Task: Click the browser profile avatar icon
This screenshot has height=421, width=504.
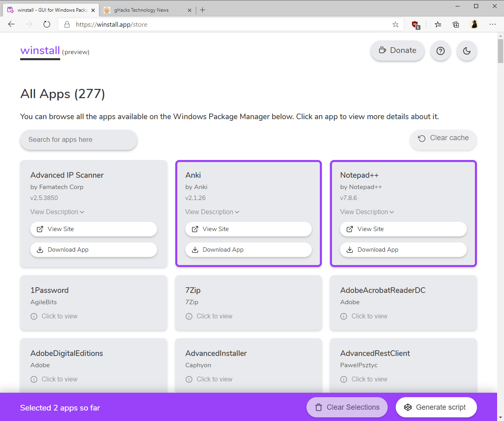Action: pos(475,24)
